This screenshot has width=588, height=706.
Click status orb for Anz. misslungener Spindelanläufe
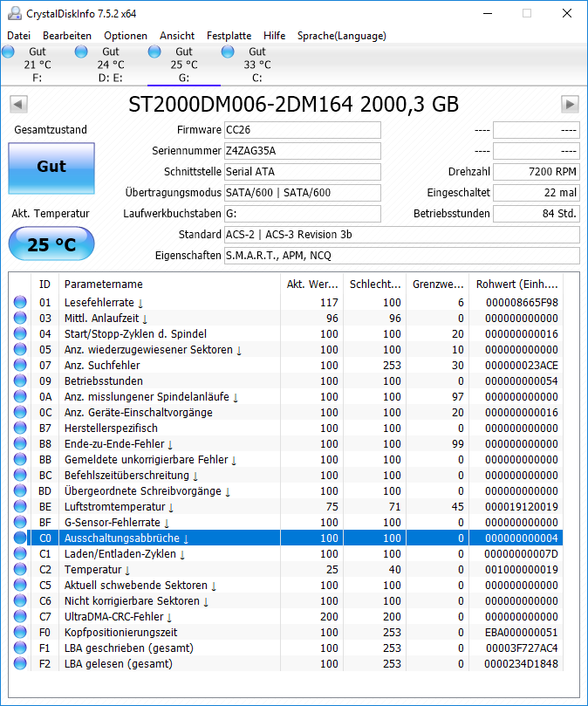click(x=20, y=397)
